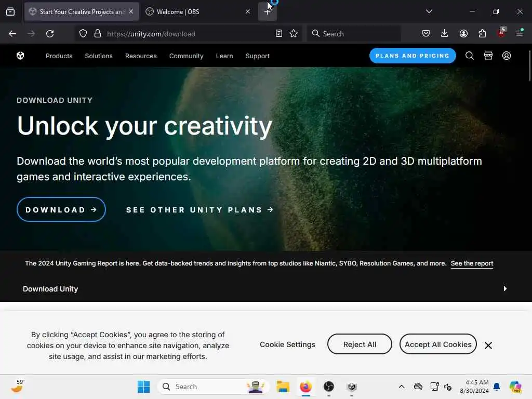The height and width of the screenshot is (399, 532).
Task: Open the Community menu
Action: [187, 56]
